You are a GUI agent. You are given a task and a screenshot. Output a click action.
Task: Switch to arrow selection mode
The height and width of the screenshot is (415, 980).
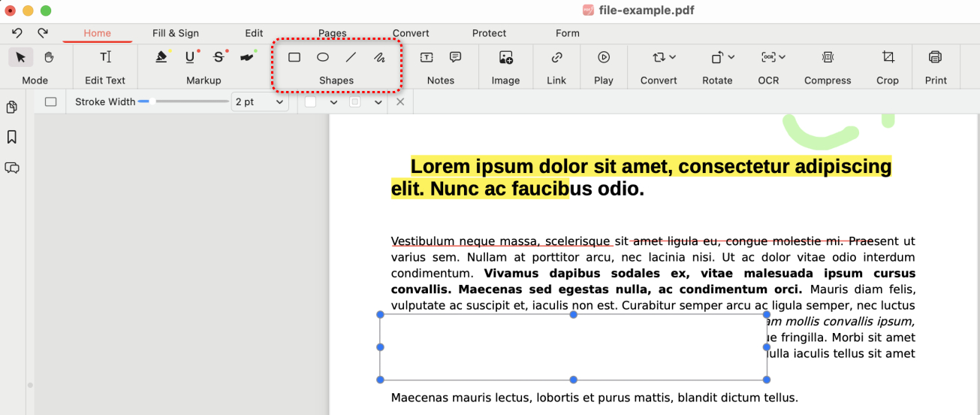pyautogui.click(x=21, y=57)
